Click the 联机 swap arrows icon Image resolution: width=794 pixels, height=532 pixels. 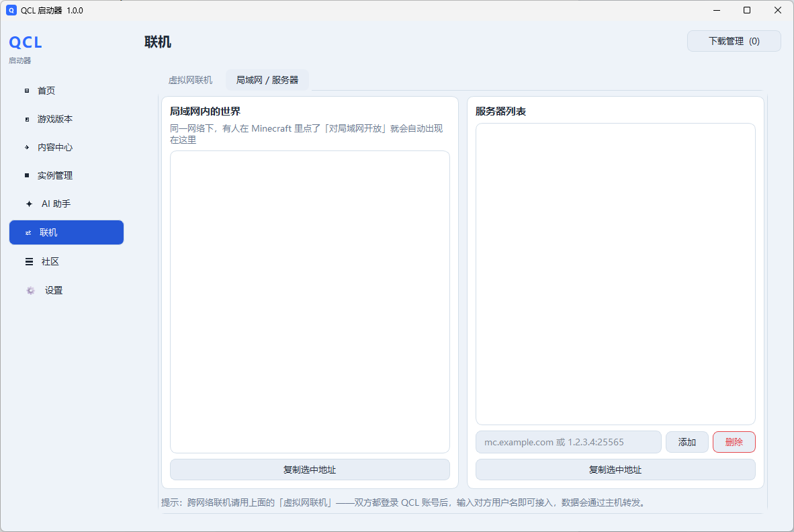28,232
